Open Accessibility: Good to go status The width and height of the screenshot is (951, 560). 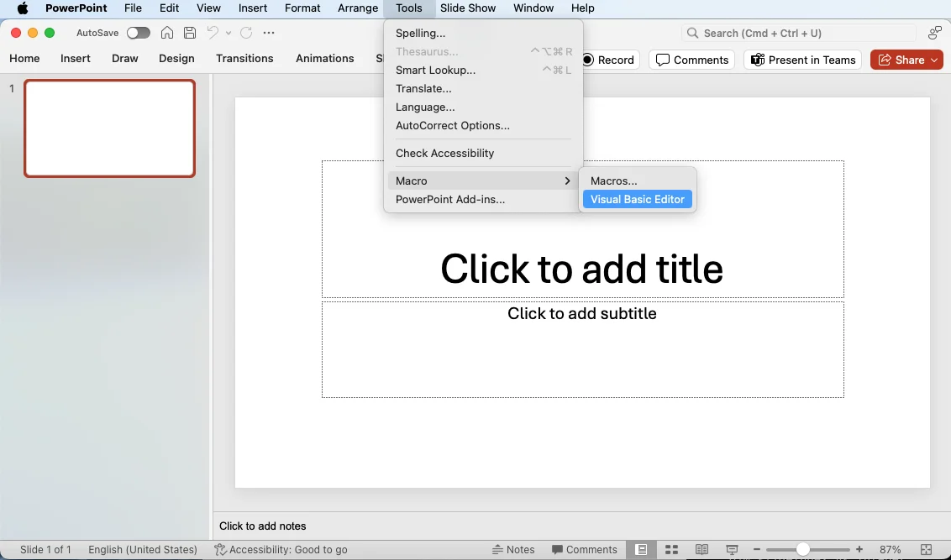click(x=281, y=550)
